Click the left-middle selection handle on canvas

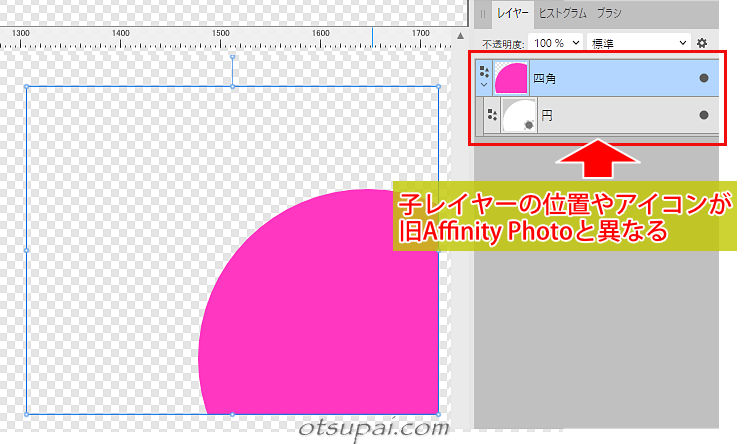tap(26, 250)
